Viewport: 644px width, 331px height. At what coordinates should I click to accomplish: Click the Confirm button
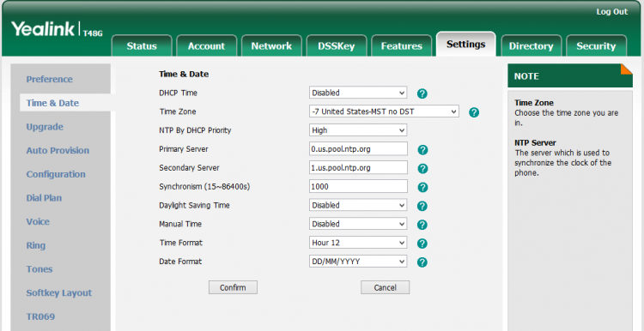point(233,287)
